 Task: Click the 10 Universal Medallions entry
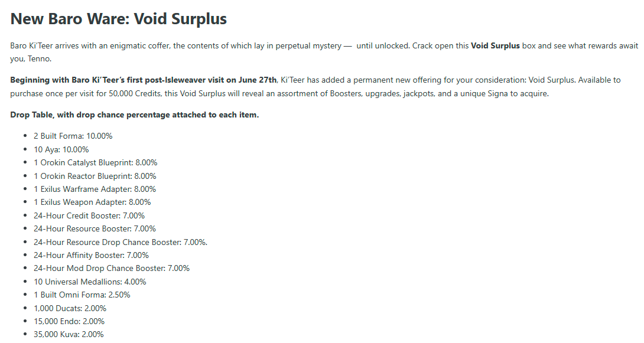pyautogui.click(x=90, y=282)
